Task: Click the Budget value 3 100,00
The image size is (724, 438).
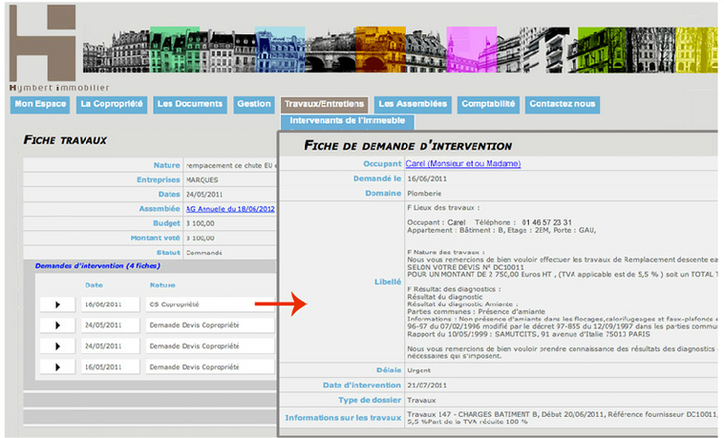Action: [x=200, y=223]
